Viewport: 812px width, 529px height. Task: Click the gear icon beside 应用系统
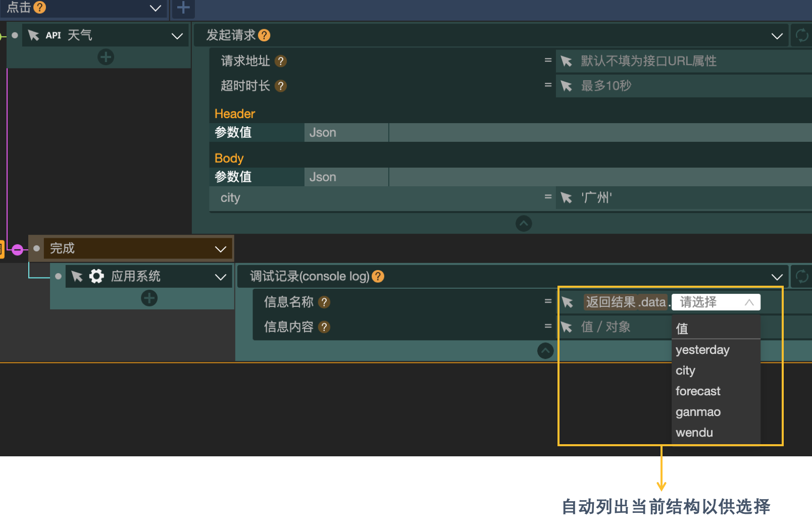pos(96,276)
